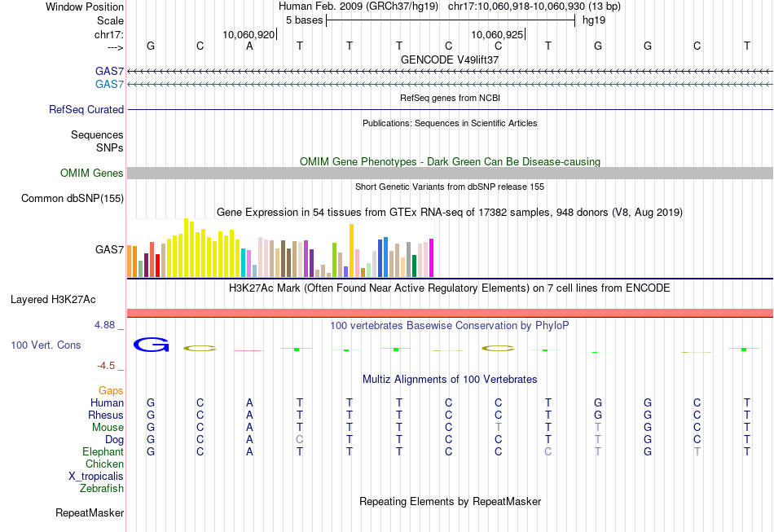Click the Sequences track label
774x532 pixels.
point(97,134)
